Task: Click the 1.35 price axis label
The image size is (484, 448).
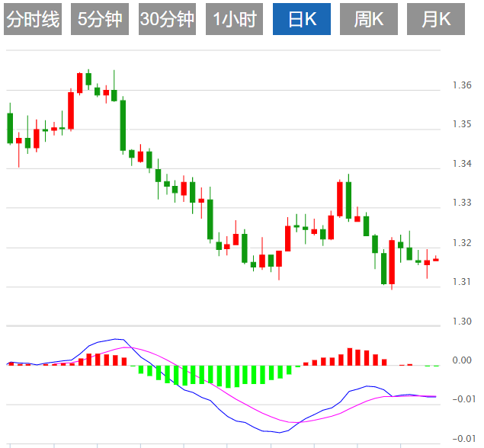Action: point(462,124)
